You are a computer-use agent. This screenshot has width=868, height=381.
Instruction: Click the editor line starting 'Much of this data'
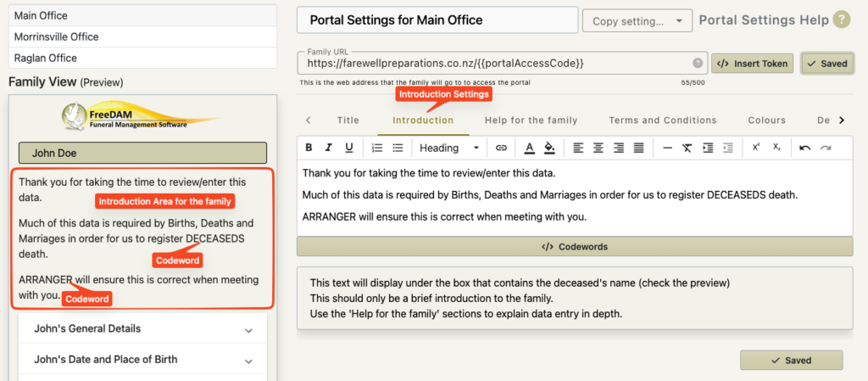pyautogui.click(x=549, y=195)
